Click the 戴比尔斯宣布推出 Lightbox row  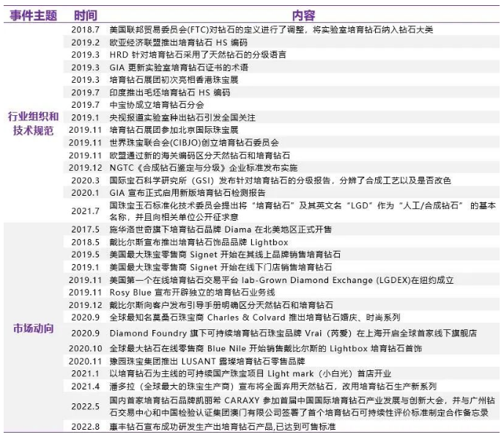pos(199,243)
